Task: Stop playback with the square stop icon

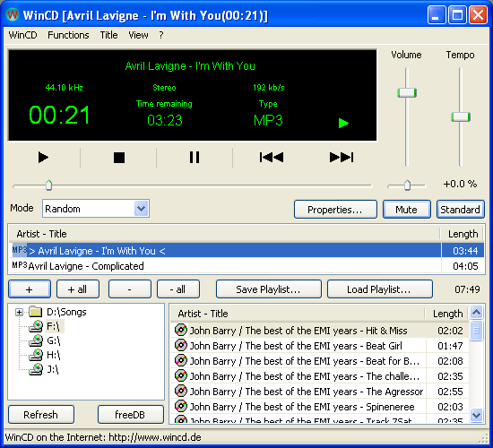Action: 119,158
